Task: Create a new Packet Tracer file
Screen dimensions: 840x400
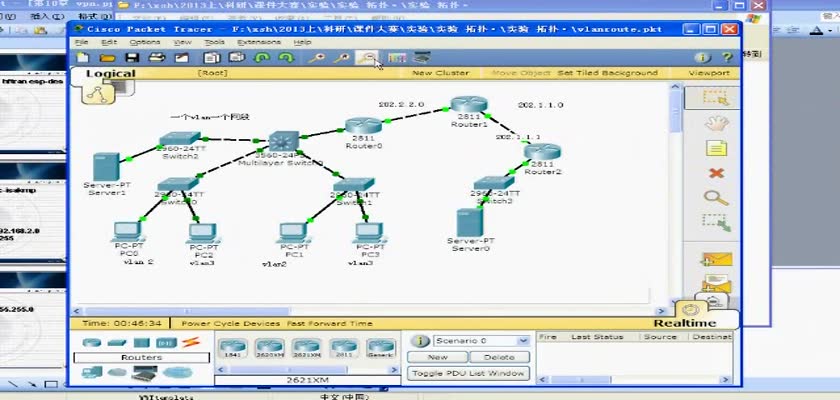Action: click(83, 57)
